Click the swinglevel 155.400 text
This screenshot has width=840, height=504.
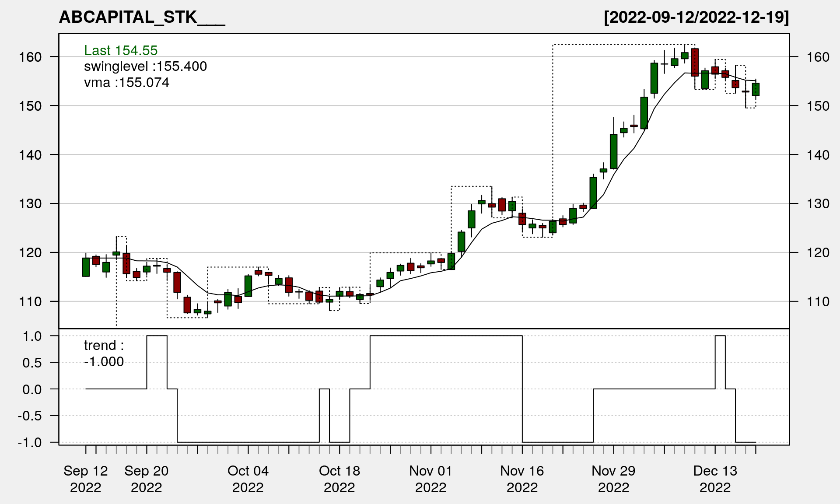145,66
